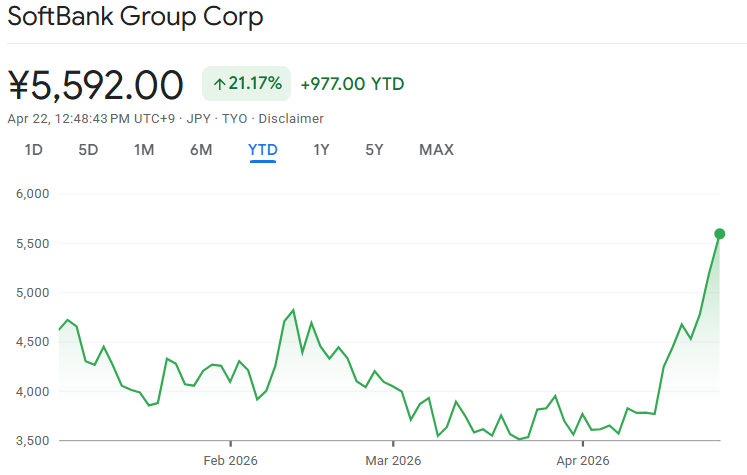The height and width of the screenshot is (475, 747).
Task: Click the 6,000 y-axis label
Action: tap(32, 194)
